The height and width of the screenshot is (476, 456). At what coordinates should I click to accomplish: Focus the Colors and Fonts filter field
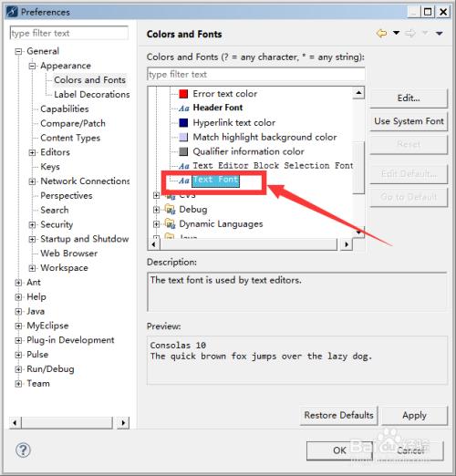coord(256,74)
